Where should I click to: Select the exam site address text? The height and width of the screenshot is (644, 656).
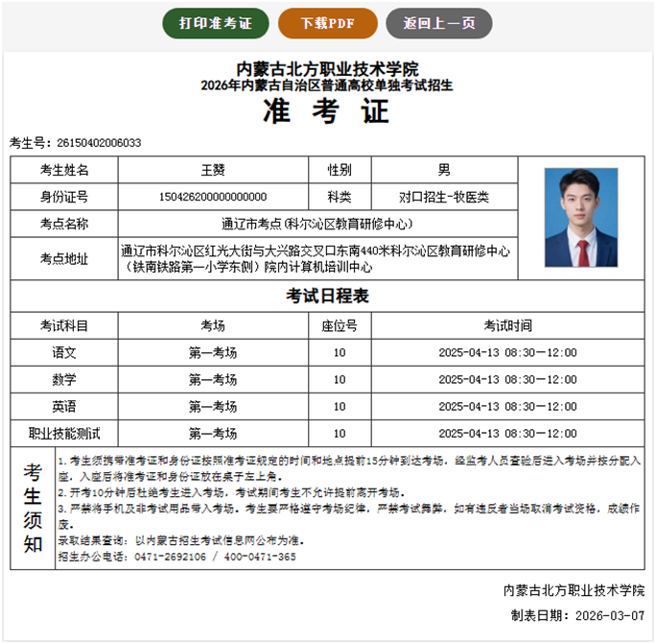[316, 258]
